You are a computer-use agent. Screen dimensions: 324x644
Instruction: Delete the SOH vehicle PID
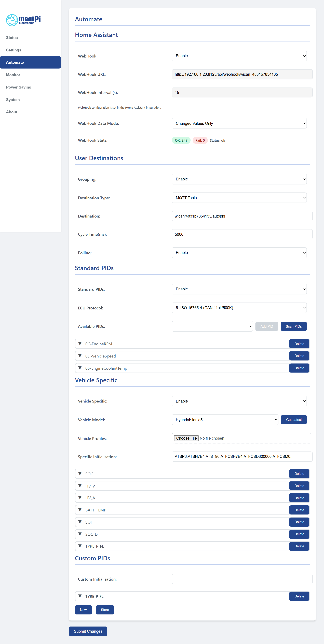coord(299,522)
